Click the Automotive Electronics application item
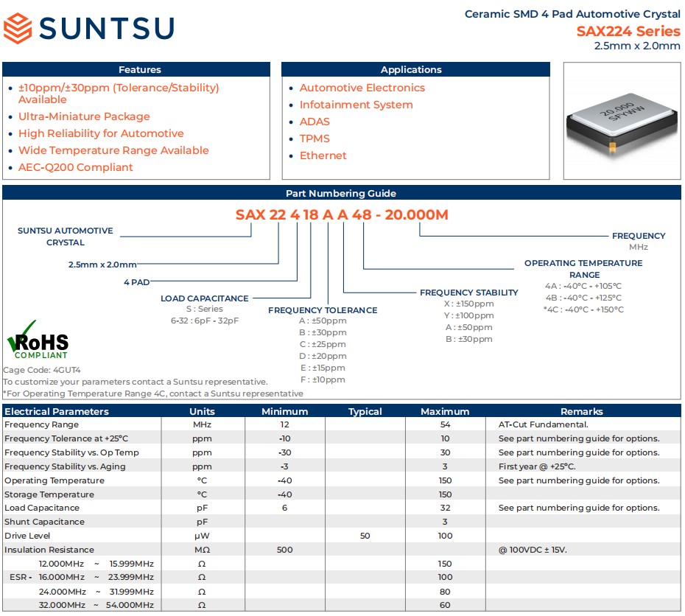The image size is (685, 616). pos(362,88)
